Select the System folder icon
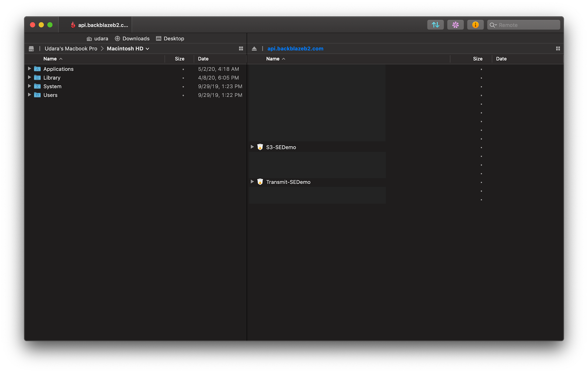 (x=37, y=86)
